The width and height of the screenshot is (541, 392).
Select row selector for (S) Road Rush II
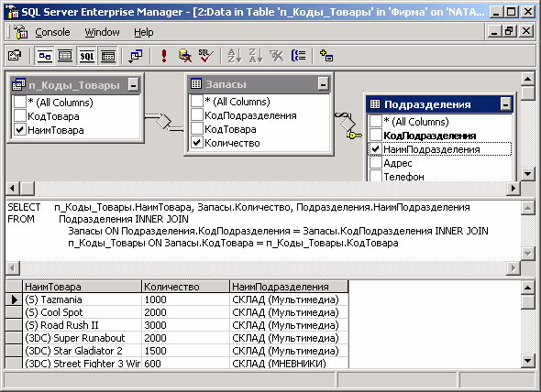click(x=14, y=325)
